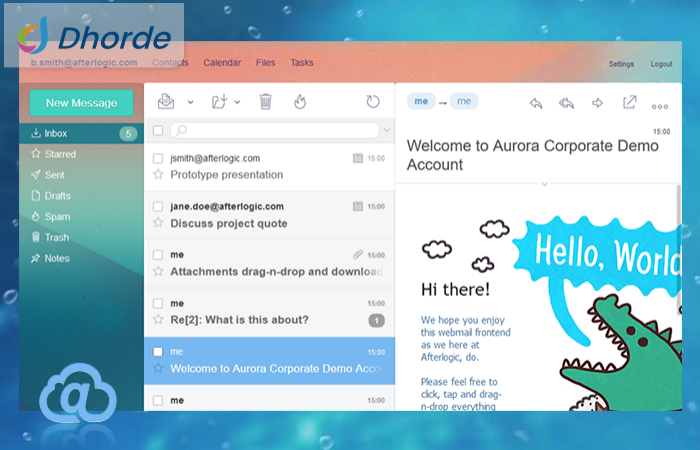
Task: Click calendar icon on jsmith message
Action: click(x=358, y=158)
